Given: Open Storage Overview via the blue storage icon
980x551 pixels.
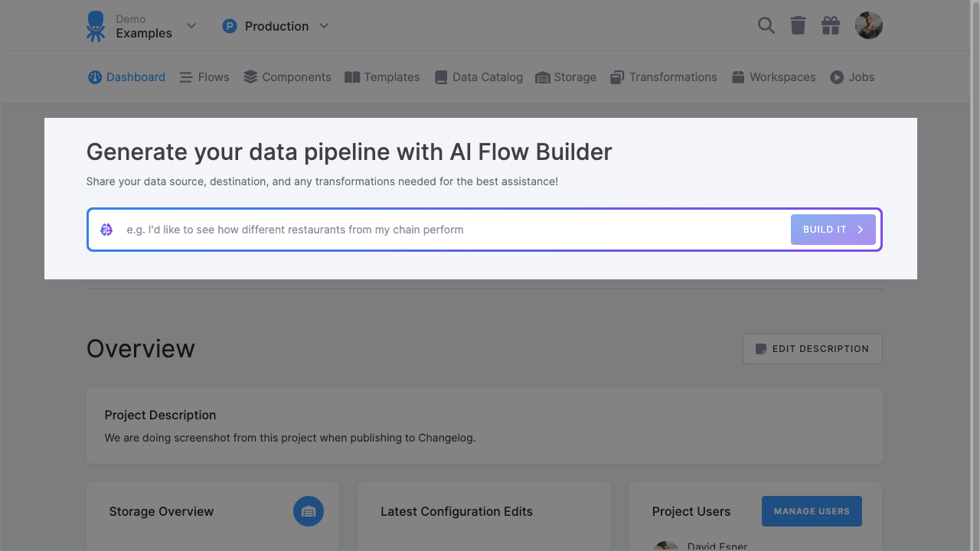Looking at the screenshot, I should tap(309, 511).
